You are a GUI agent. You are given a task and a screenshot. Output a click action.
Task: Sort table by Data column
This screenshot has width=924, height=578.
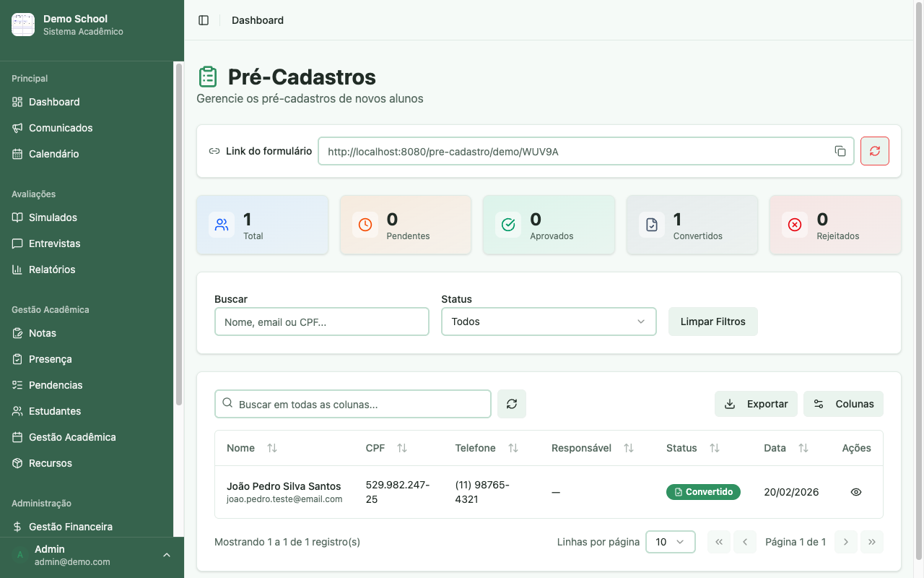click(x=803, y=448)
